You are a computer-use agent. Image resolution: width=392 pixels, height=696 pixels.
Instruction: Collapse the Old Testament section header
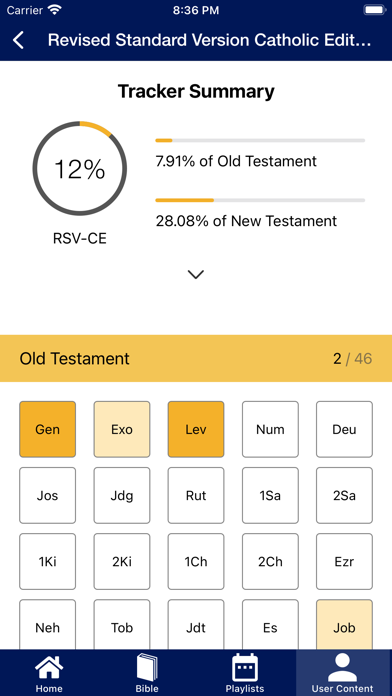point(196,358)
